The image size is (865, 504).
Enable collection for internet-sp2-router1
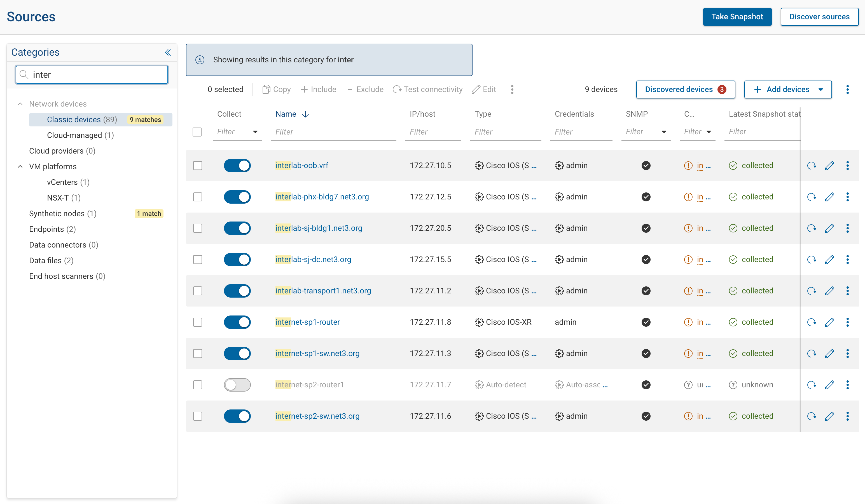click(237, 385)
